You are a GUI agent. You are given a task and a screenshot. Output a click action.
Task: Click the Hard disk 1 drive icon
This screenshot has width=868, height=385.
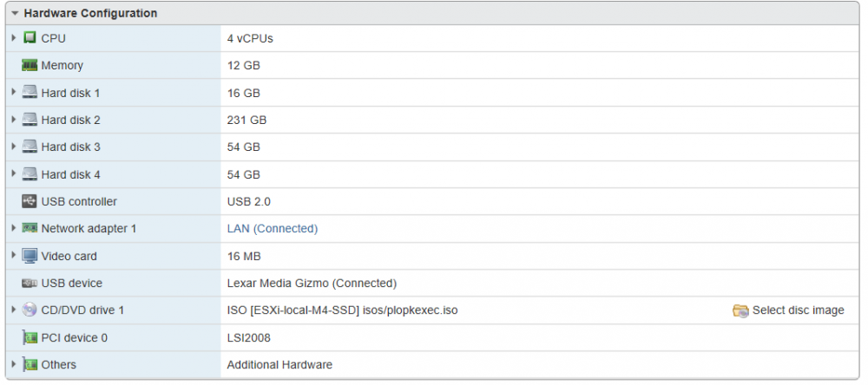[x=30, y=93]
